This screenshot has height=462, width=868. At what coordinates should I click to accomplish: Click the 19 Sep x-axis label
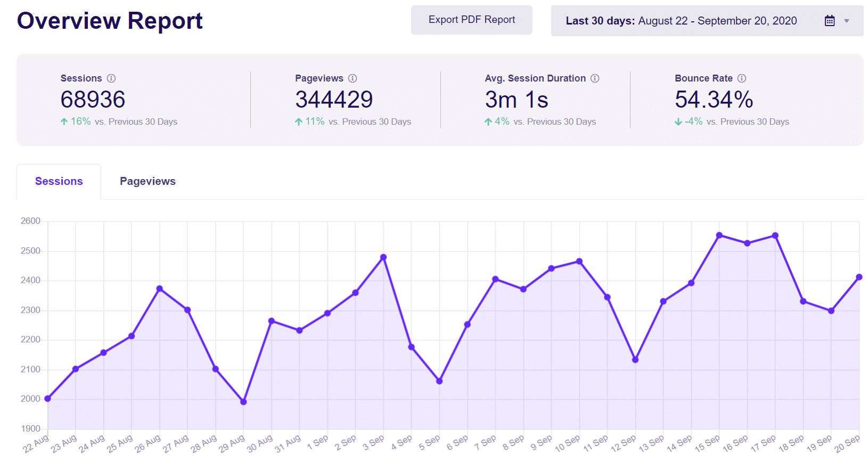pos(819,444)
